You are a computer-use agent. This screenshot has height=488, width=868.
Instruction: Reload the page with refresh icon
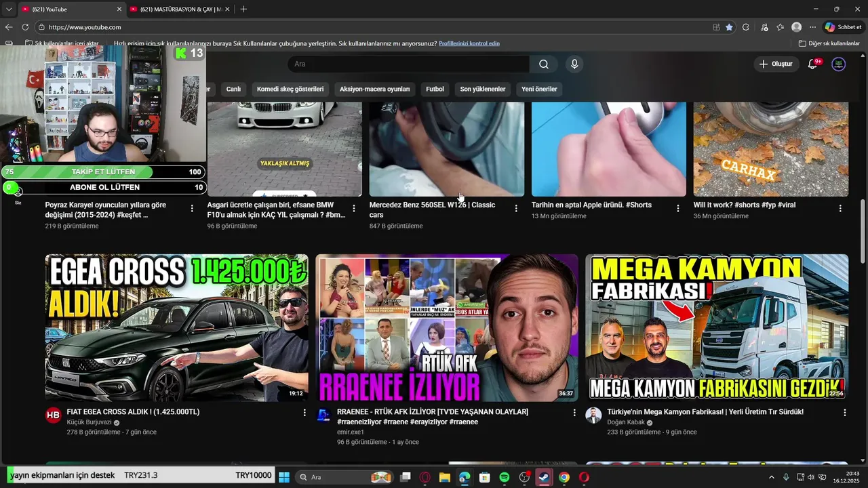(x=25, y=27)
